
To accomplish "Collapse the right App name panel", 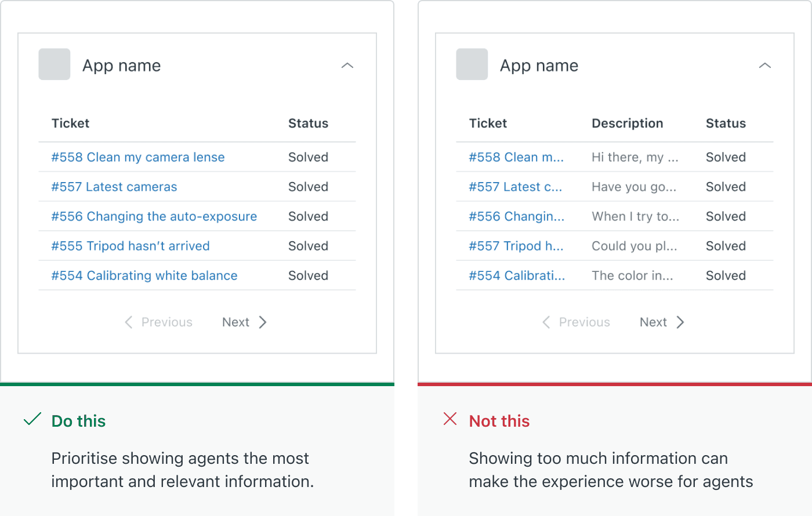I will [764, 66].
